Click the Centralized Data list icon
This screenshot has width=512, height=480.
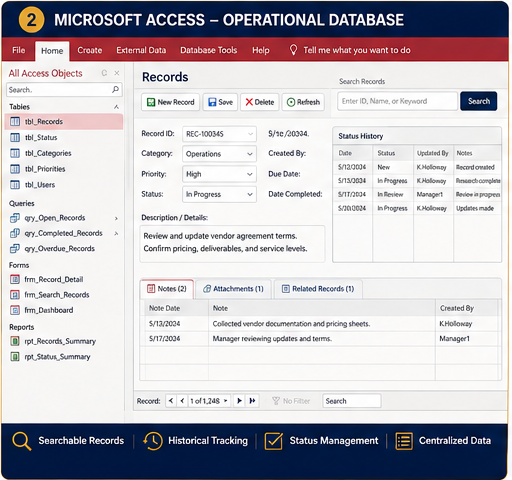(x=404, y=441)
